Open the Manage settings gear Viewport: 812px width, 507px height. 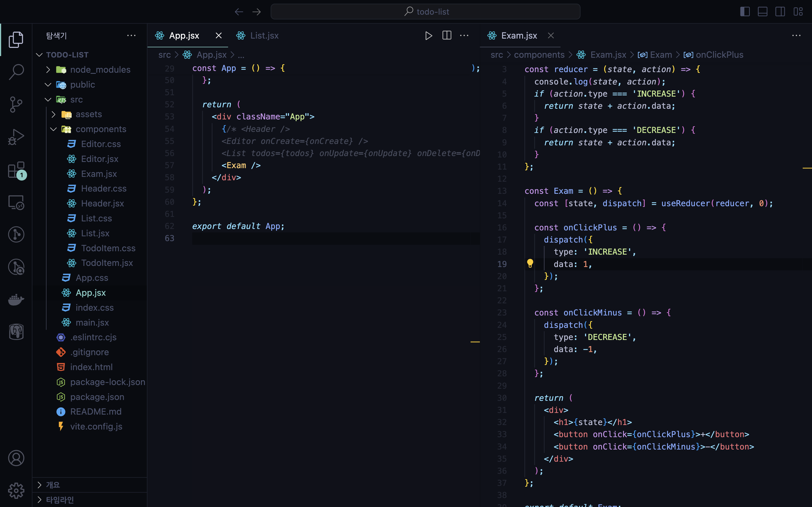(16, 491)
